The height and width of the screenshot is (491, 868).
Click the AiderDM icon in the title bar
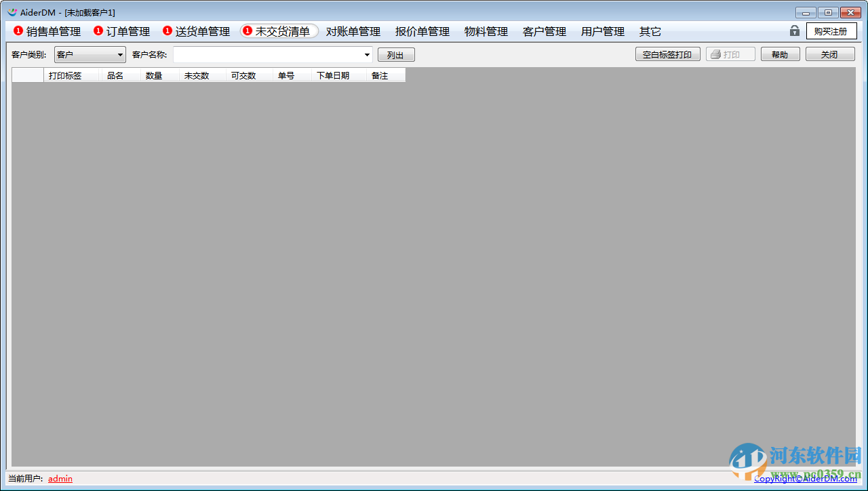[x=11, y=12]
